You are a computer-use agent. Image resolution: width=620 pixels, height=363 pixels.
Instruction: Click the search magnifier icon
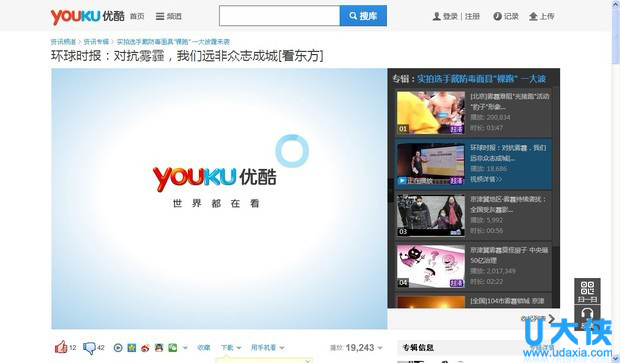pyautogui.click(x=353, y=16)
